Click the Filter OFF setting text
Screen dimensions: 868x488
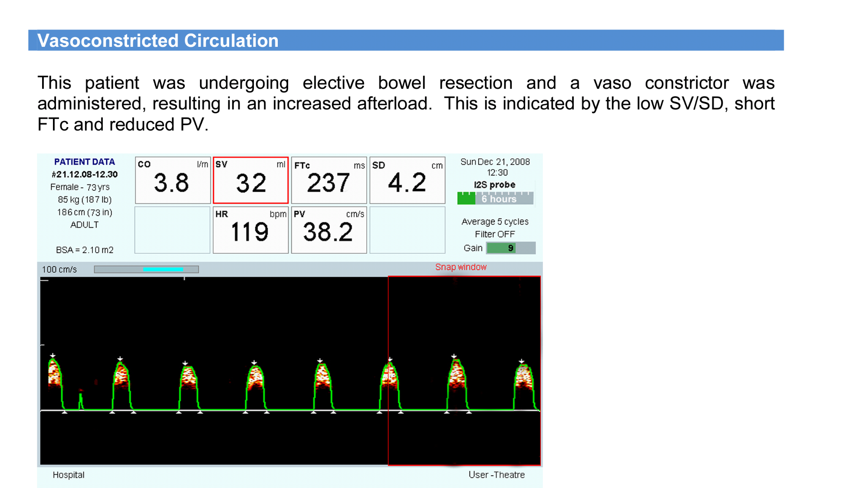(x=495, y=234)
